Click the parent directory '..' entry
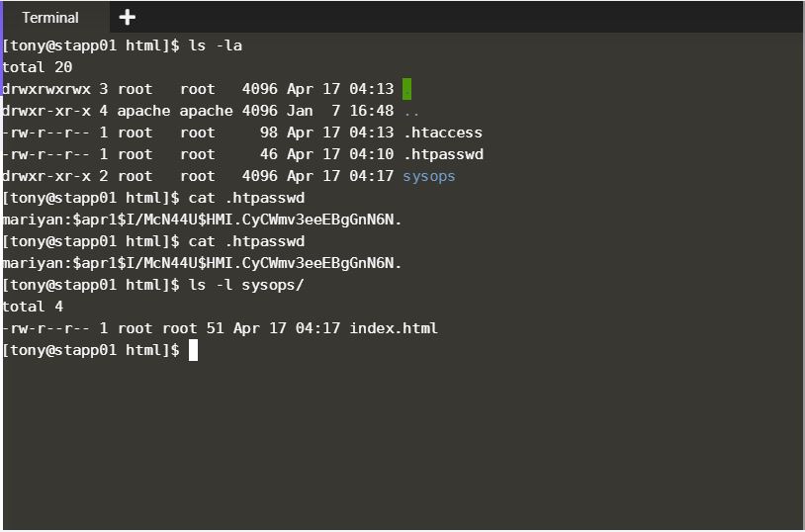 pyautogui.click(x=411, y=111)
